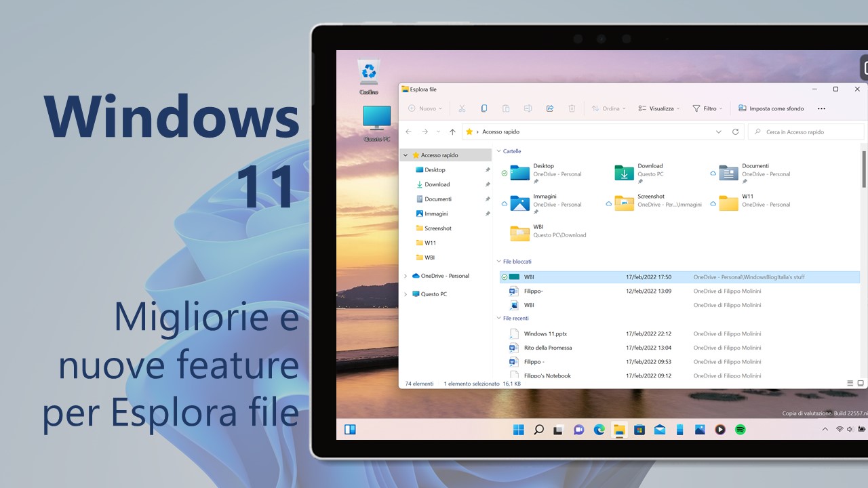Click the Rename icon in Explorer toolbar
This screenshot has height=488, width=868.
(x=528, y=108)
